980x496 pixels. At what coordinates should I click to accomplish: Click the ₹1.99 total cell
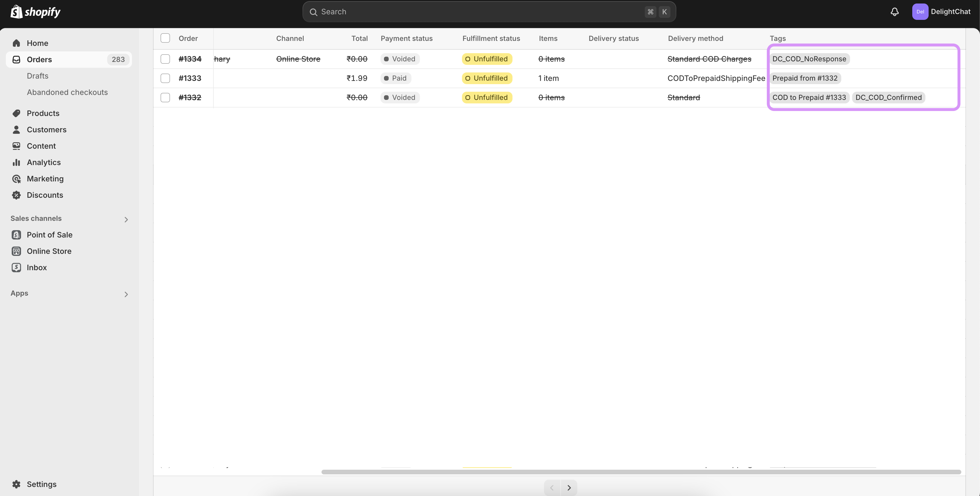(357, 78)
